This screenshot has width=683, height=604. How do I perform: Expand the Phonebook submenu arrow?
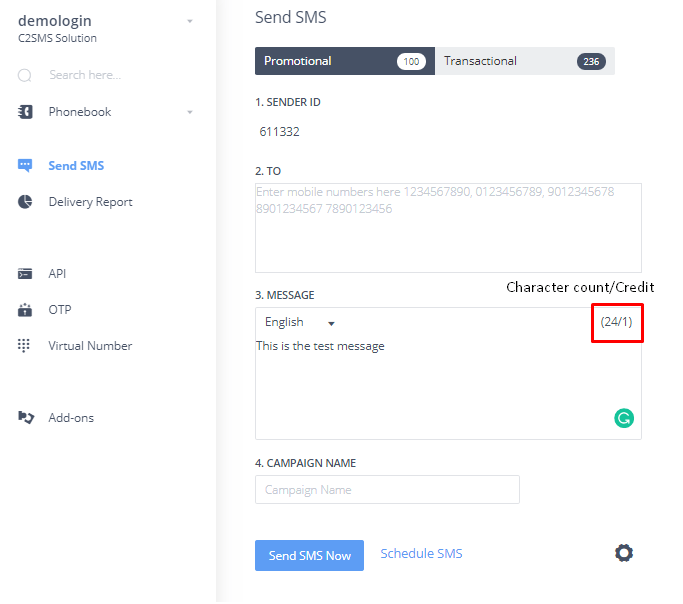point(190,112)
